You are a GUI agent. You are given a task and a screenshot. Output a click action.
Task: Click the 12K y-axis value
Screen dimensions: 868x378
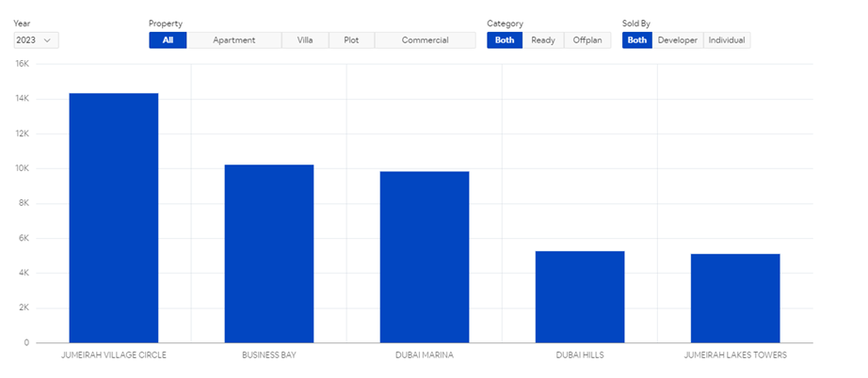click(23, 134)
